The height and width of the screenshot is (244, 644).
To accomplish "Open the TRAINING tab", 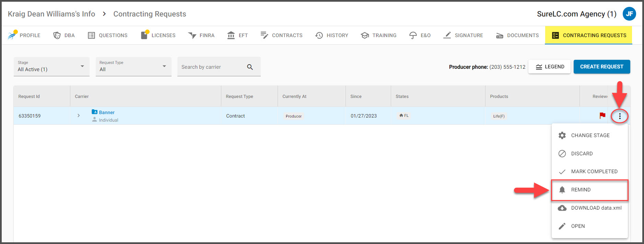I will (378, 35).
